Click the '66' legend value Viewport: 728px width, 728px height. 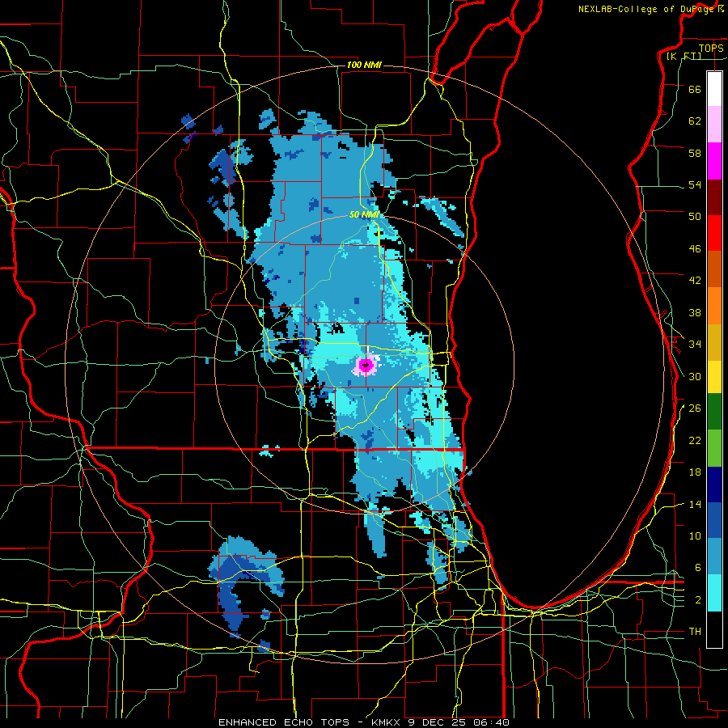click(x=695, y=89)
